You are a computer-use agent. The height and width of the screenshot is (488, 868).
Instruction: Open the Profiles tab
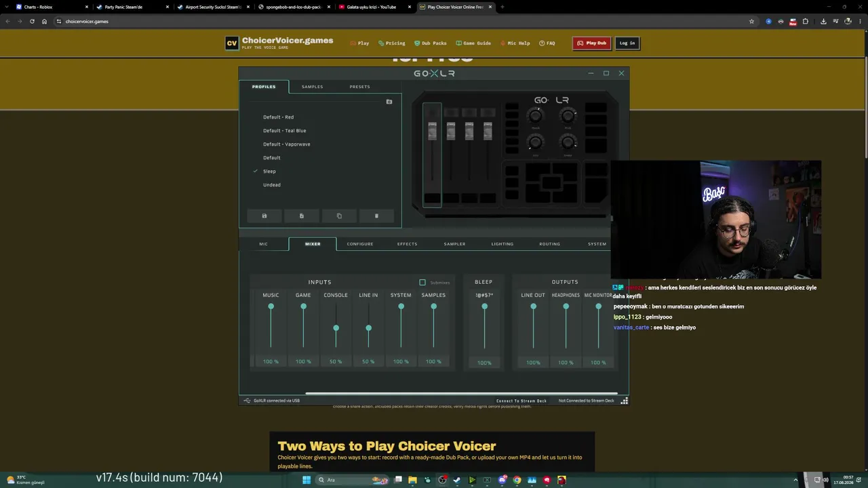click(x=264, y=87)
